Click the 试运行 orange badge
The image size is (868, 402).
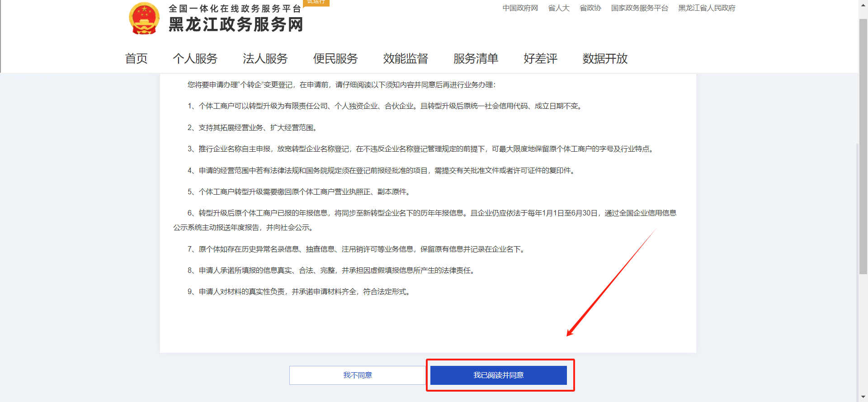click(x=316, y=2)
